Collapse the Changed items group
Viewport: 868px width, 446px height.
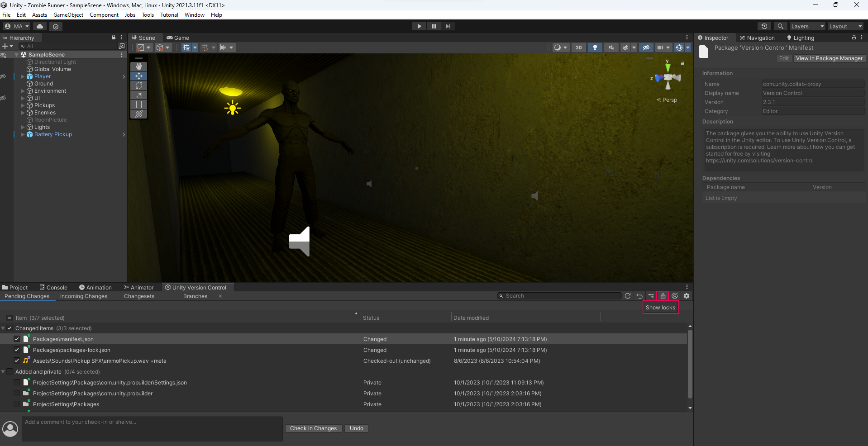pyautogui.click(x=3, y=328)
